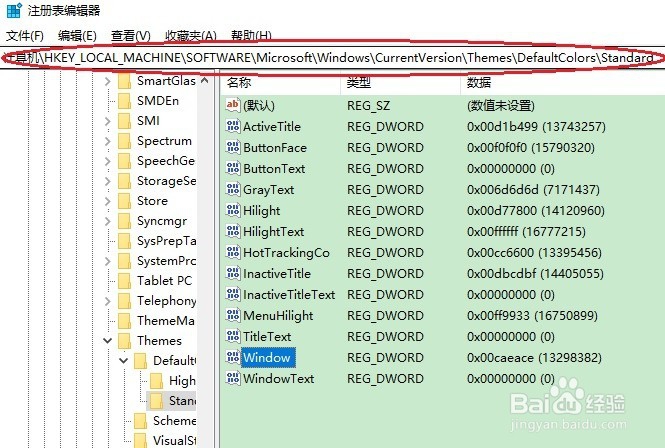Click the data value 0x00caeace (13298382)
This screenshot has width=665, height=448.
(x=534, y=358)
